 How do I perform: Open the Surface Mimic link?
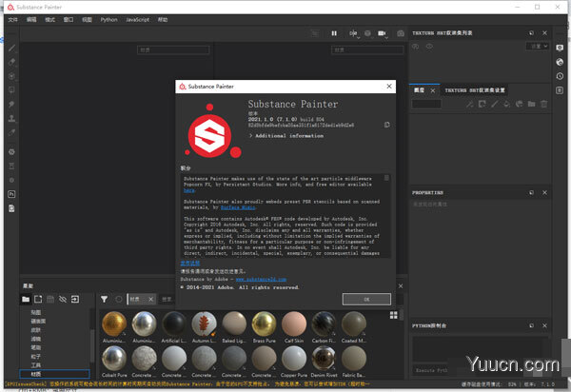[238, 207]
